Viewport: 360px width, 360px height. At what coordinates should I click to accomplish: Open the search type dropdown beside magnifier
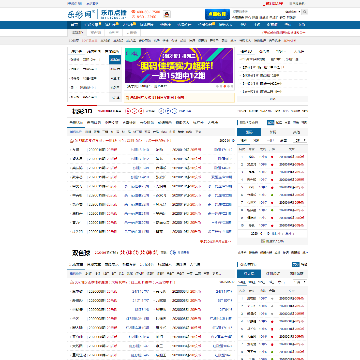coord(293,12)
